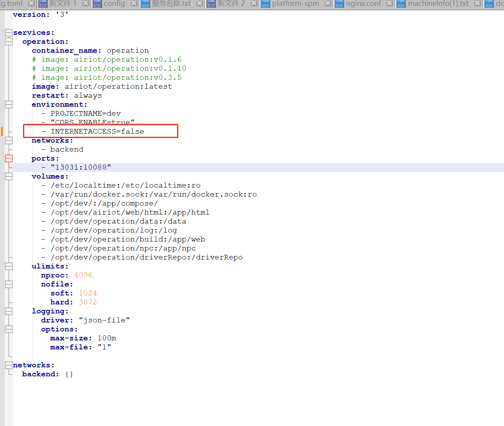504x426 pixels.
Task: Click /opt/dev/airiot/web/html:/app/html line
Action: 126,212
